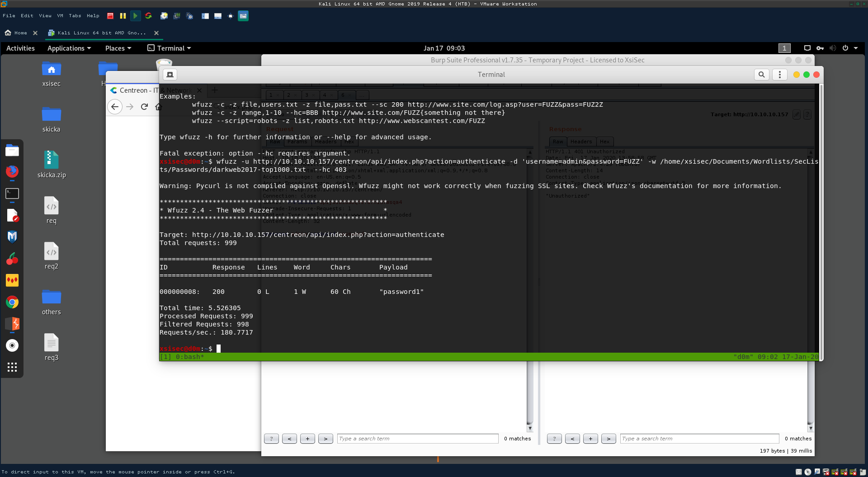
Task: Open the xsisec home folder on desktop
Action: pos(51,74)
